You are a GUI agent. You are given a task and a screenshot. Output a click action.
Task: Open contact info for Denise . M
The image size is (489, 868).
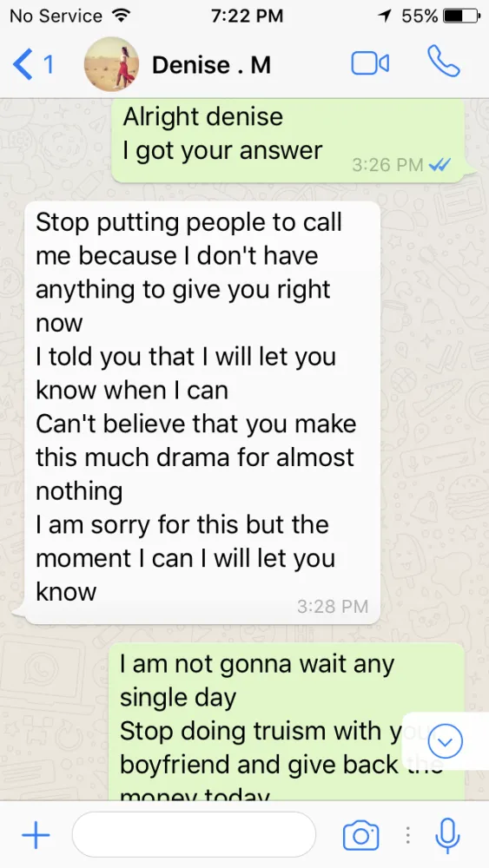point(212,65)
